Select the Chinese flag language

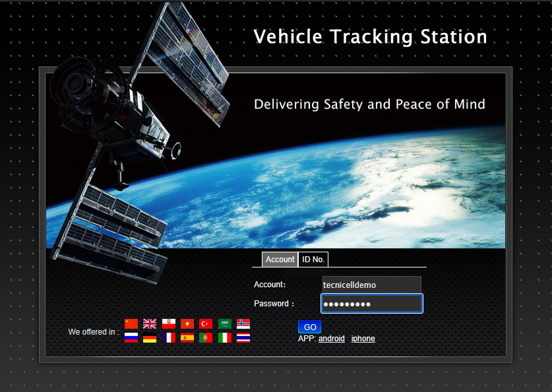point(131,323)
